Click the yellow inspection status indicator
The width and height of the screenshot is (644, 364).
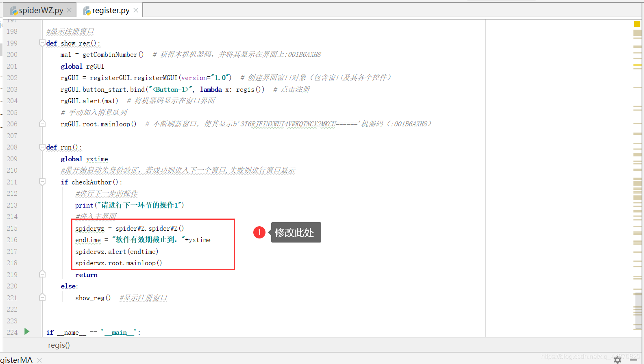coord(637,24)
